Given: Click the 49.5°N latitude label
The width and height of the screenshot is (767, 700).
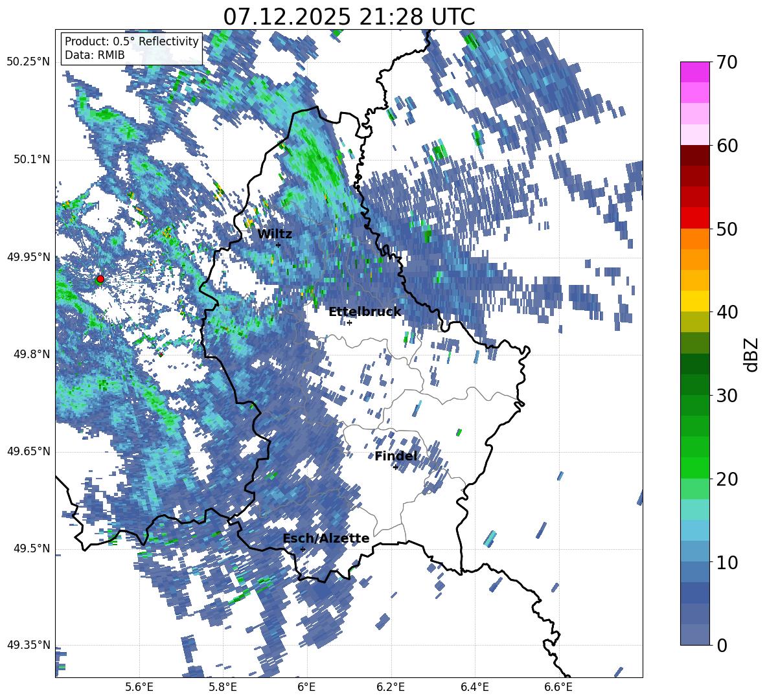Looking at the screenshot, I should click(32, 548).
